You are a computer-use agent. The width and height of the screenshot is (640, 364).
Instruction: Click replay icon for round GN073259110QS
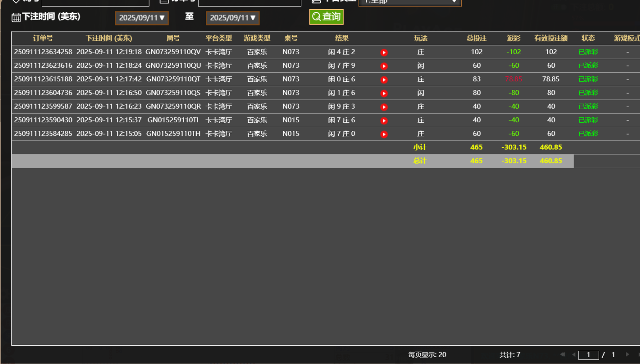[384, 94]
